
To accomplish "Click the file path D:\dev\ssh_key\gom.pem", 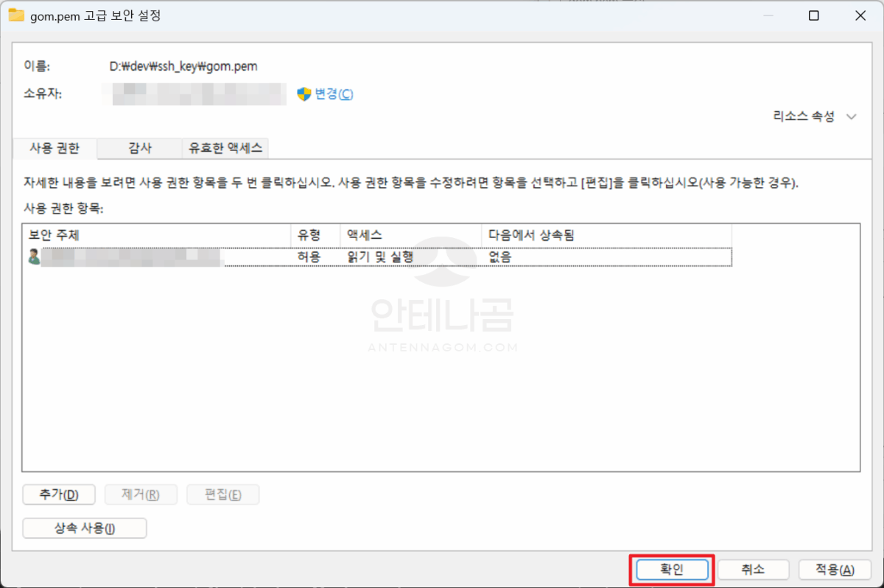I will tap(183, 66).
